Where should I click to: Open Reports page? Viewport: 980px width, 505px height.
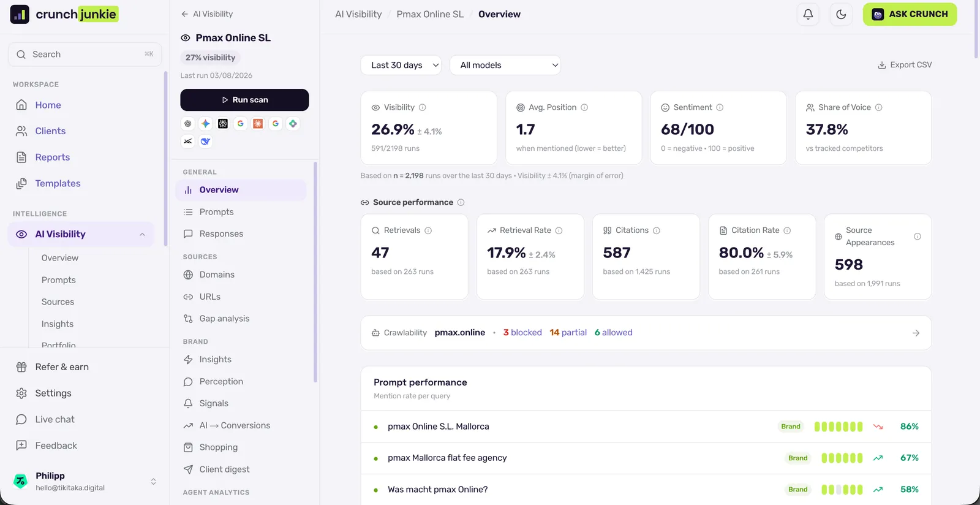point(53,158)
